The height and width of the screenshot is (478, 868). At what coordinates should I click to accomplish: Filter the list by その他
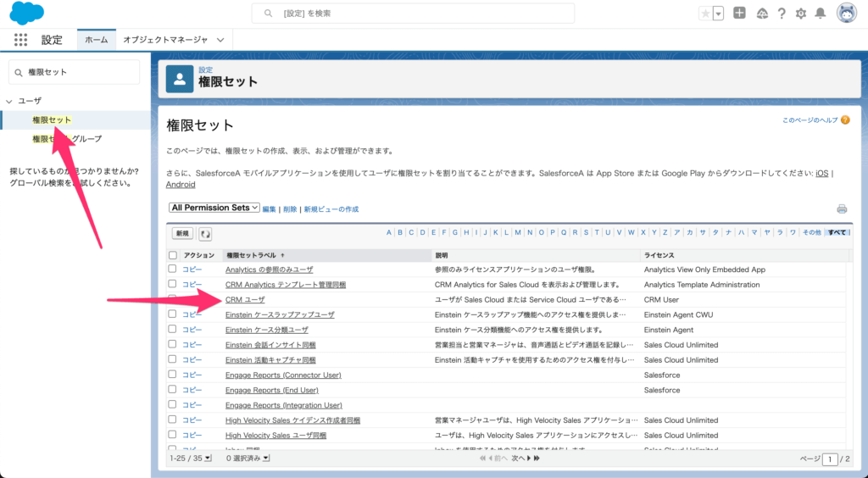point(812,233)
